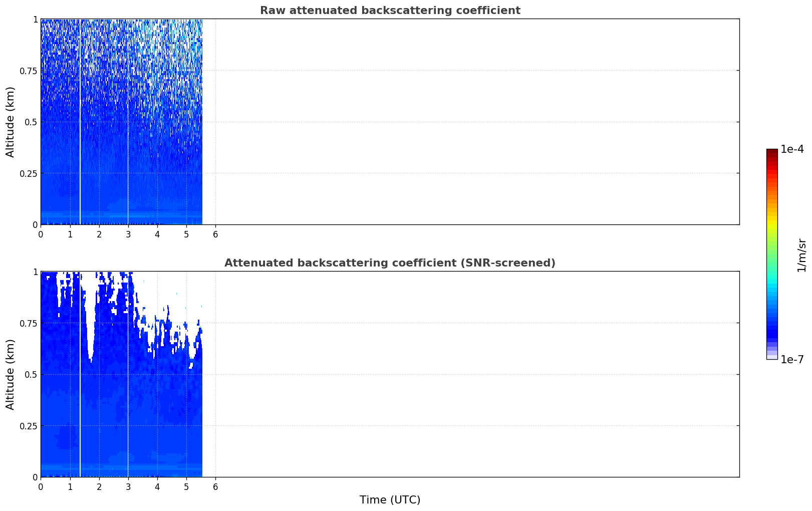This screenshot has height=511, width=812.
Task: Click the 0.5 altitude tick on the bottom plot
Action: pyautogui.click(x=32, y=374)
